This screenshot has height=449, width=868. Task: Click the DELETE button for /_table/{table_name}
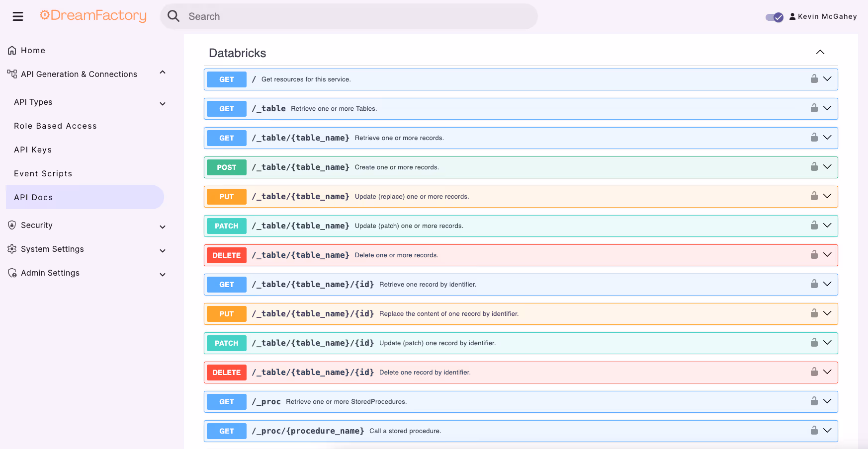pos(227,255)
